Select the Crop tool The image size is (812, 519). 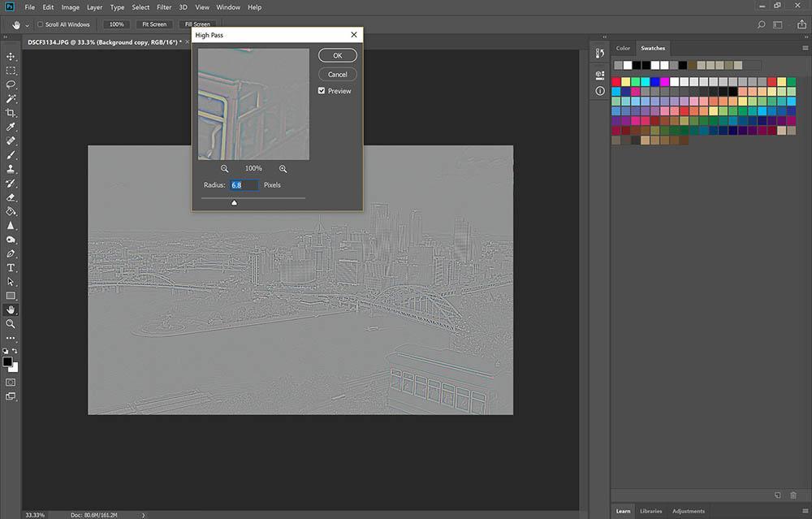pos(11,113)
